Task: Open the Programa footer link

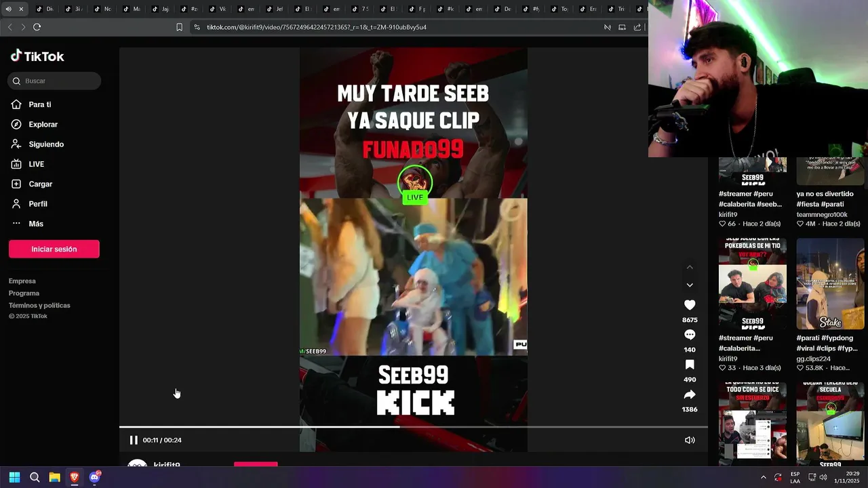Action: tap(24, 293)
